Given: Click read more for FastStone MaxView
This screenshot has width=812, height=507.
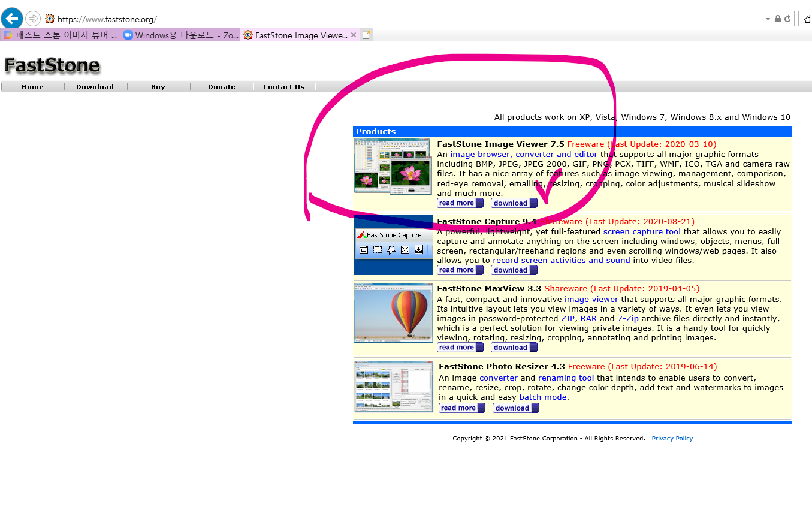Looking at the screenshot, I should pyautogui.click(x=460, y=348).
